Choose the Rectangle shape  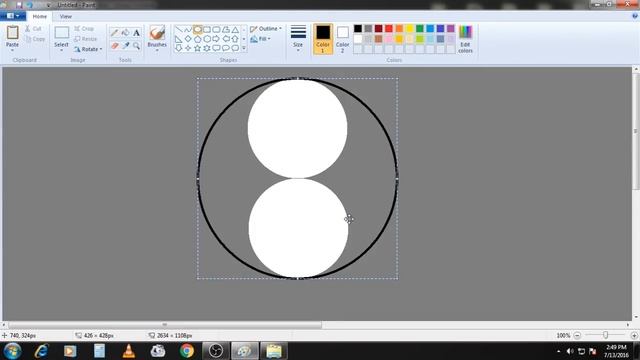click(207, 29)
